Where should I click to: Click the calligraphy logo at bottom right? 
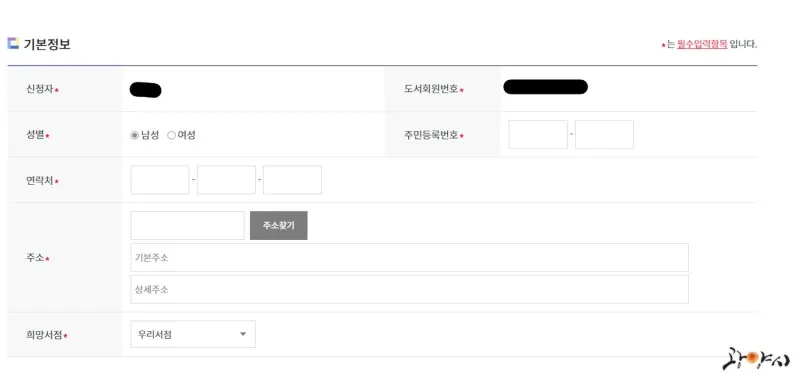pos(756,360)
